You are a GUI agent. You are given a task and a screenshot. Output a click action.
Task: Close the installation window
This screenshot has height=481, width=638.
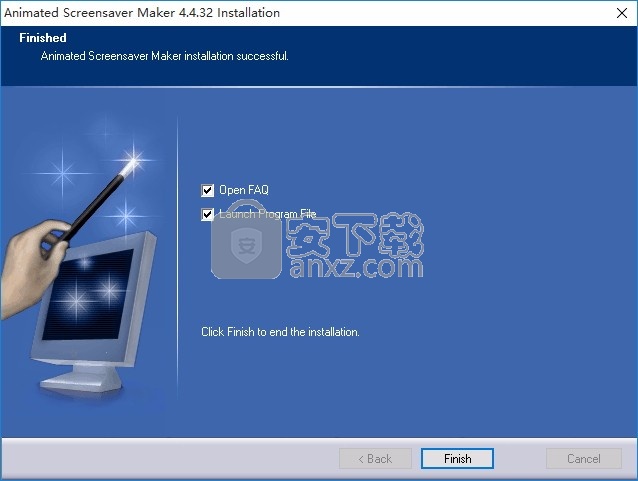pyautogui.click(x=621, y=13)
